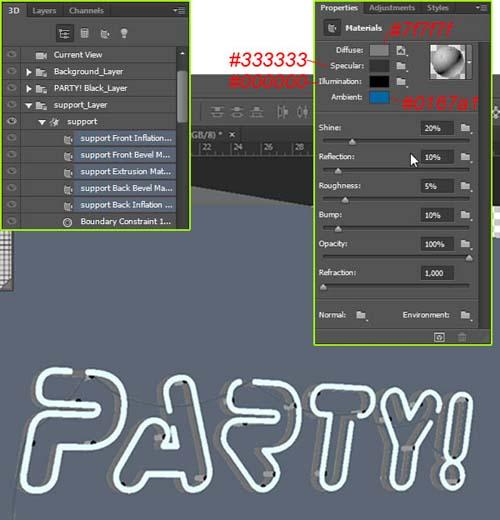This screenshot has height=520, width=500.
Task: Expand the Background_Layer group
Action: click(29, 72)
